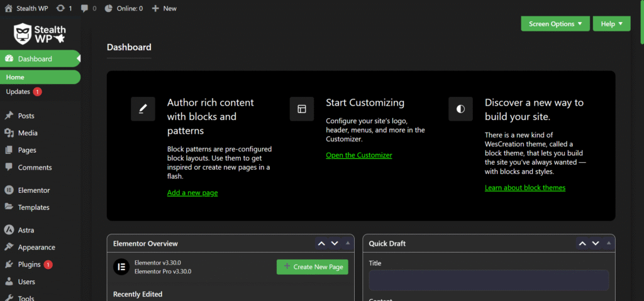This screenshot has height=301, width=644.
Task: Move Elementor Overview widget up
Action: tap(321, 244)
